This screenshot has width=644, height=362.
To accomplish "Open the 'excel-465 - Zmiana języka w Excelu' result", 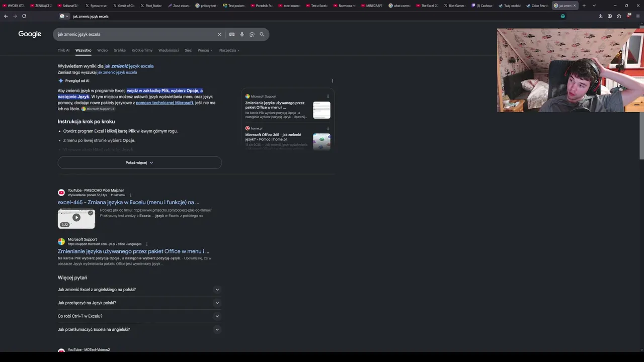I will 128,202.
